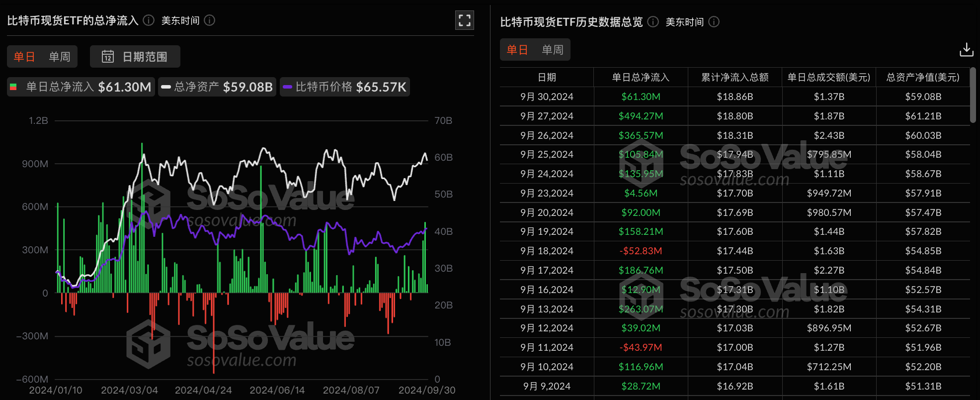Image resolution: width=980 pixels, height=400 pixels.
Task: Open info tooltip beside the net inflow chart title
Action: (149, 20)
